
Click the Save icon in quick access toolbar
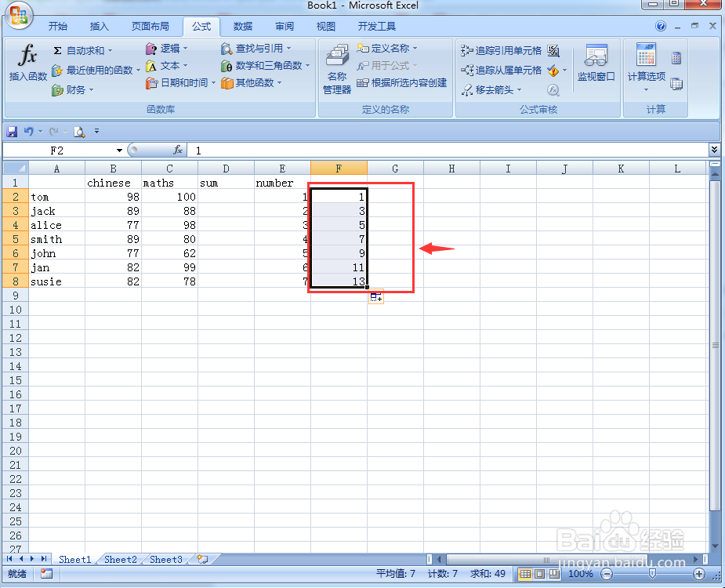click(x=12, y=132)
